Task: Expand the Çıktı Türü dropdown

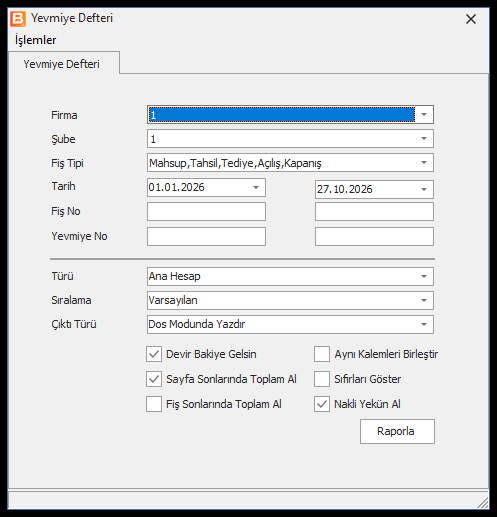Action: tap(424, 324)
